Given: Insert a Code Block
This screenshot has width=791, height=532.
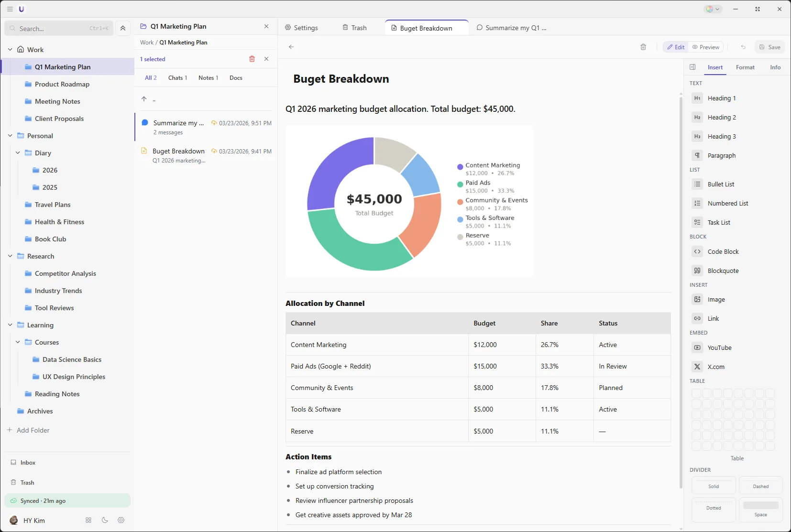Looking at the screenshot, I should [723, 251].
